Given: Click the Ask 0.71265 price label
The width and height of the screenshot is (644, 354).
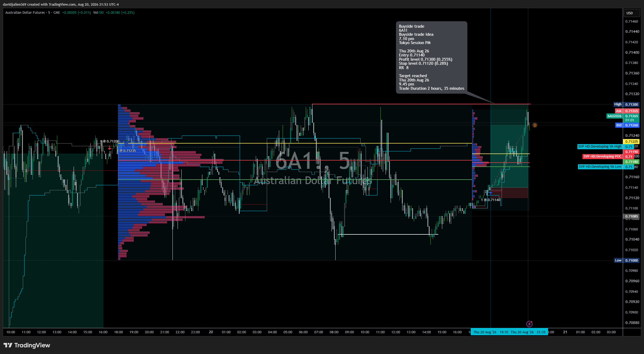Looking at the screenshot, I should (x=627, y=111).
